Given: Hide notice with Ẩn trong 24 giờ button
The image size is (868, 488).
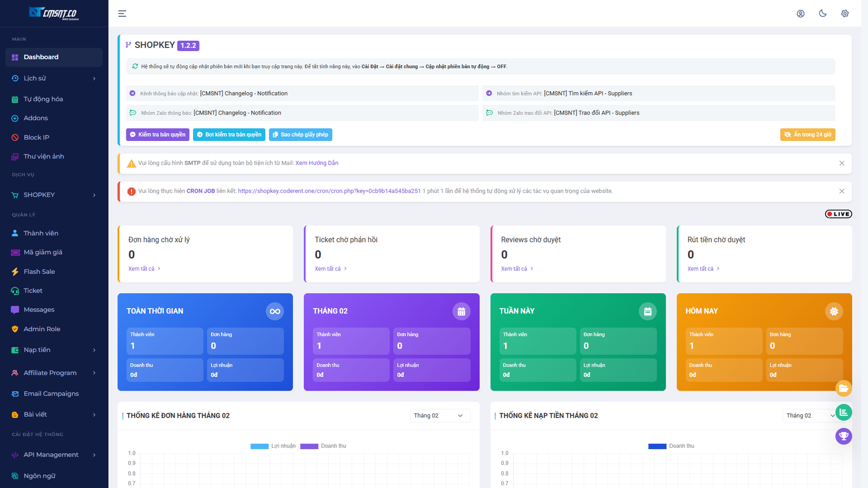Looking at the screenshot, I should (807, 134).
